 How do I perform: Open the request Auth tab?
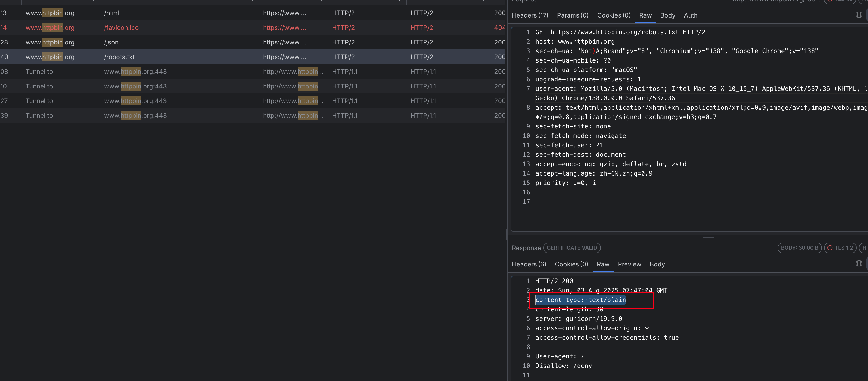(690, 15)
